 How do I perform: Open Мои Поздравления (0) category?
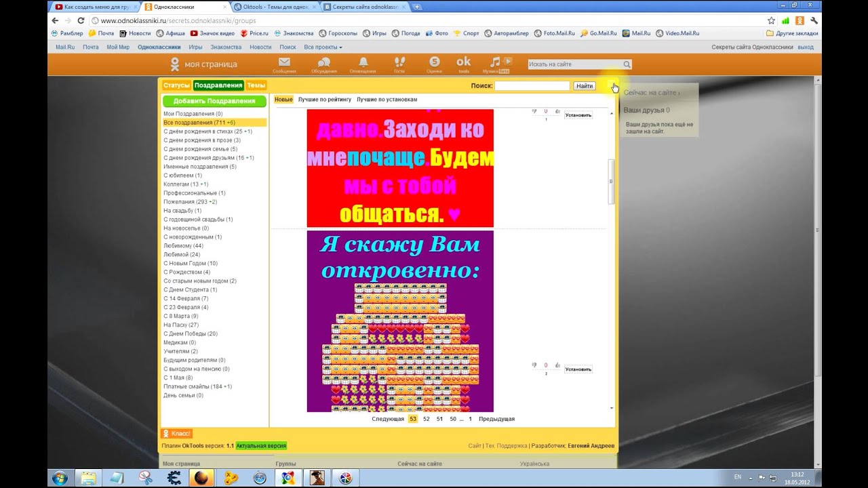pos(193,114)
